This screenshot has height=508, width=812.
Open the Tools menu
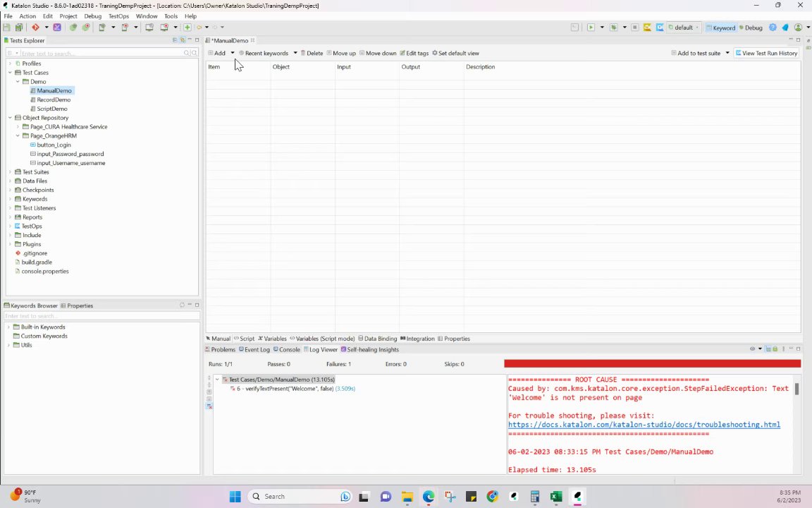coord(171,16)
